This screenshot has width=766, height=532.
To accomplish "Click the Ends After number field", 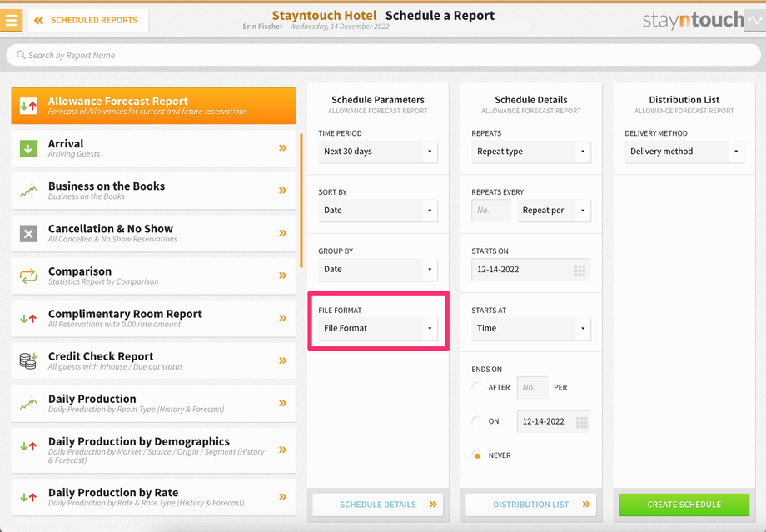I will click(x=533, y=387).
